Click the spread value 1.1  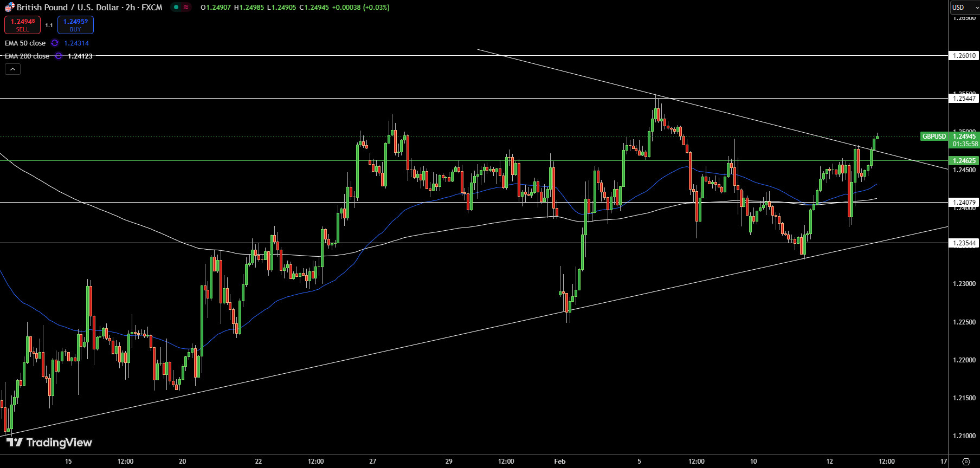pos(49,25)
